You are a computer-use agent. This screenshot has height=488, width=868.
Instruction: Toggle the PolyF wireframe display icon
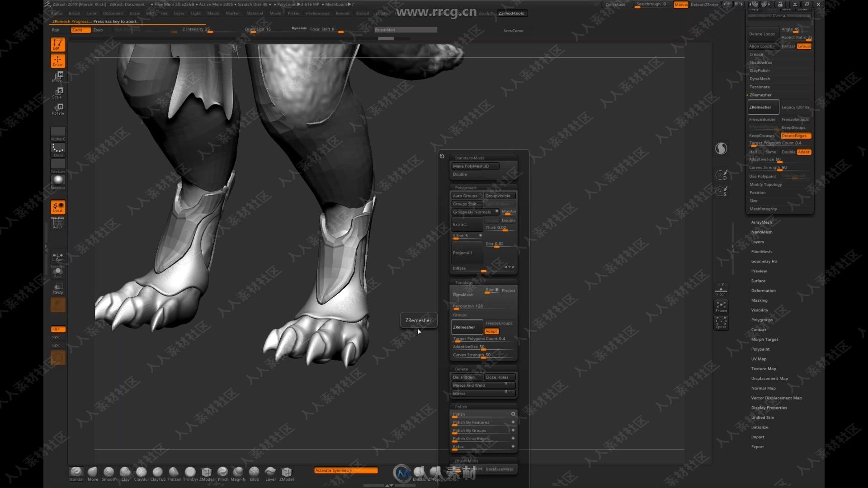(58, 223)
